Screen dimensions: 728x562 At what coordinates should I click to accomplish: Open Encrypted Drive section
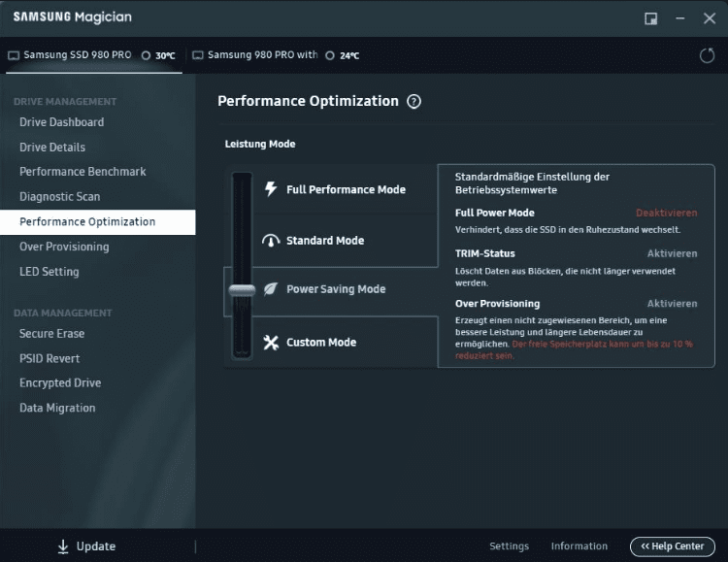point(60,382)
